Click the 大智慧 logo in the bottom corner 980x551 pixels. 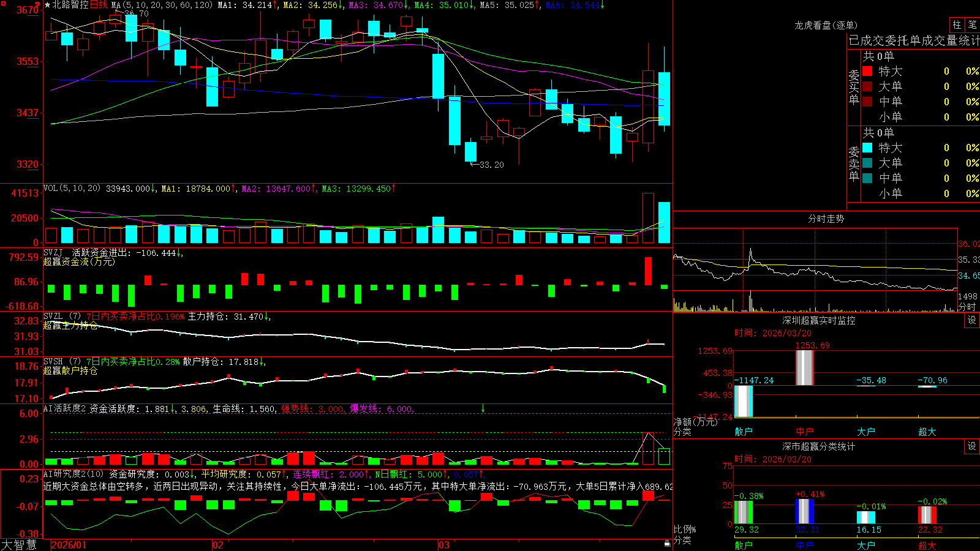tap(18, 545)
